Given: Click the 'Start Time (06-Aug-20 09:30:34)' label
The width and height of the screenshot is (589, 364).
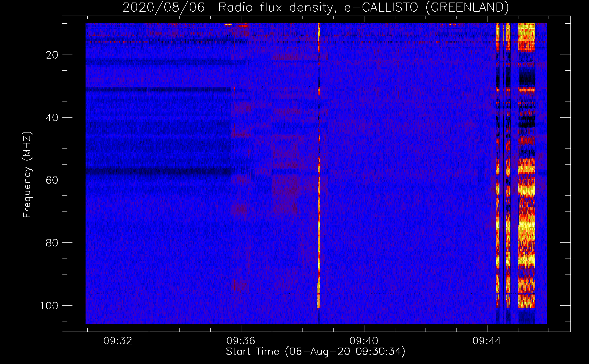Looking at the screenshot, I should click(x=316, y=352).
